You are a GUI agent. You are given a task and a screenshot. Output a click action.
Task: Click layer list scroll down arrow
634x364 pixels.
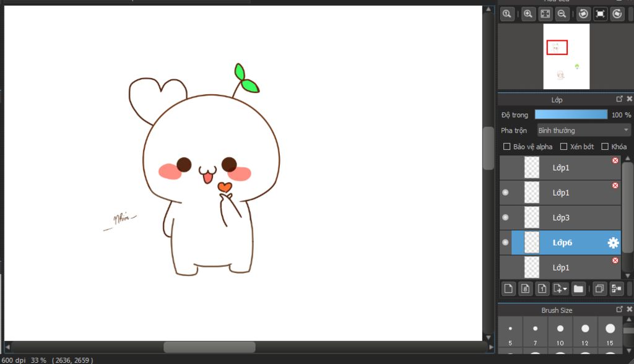[628, 276]
